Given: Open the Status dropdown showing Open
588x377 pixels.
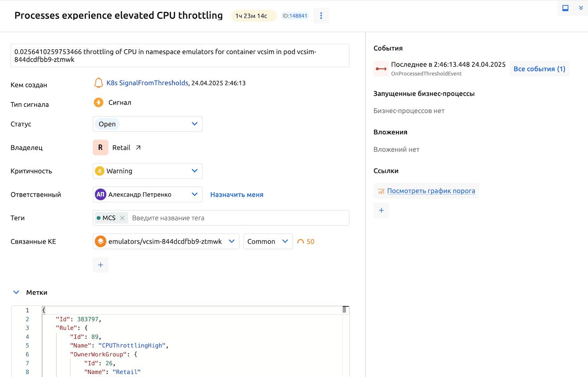Looking at the screenshot, I should [148, 124].
